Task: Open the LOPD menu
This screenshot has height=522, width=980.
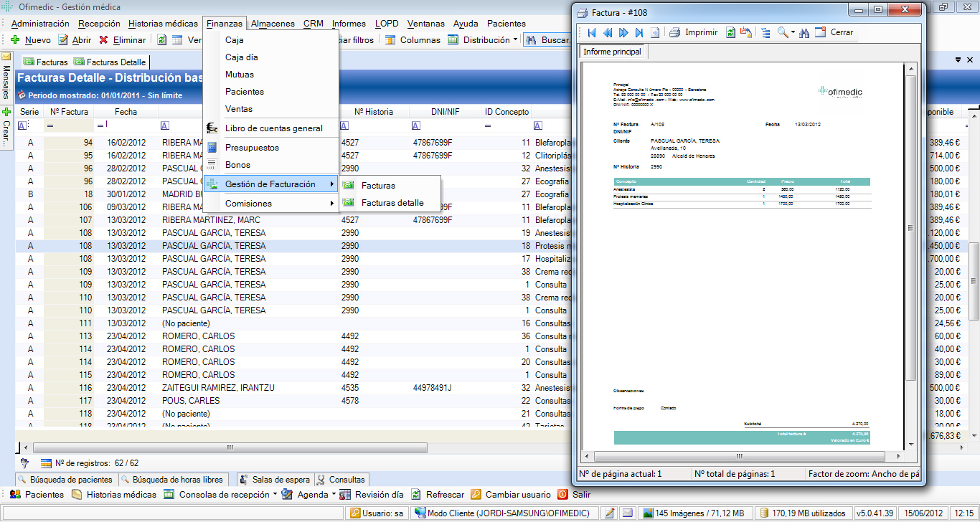Action: (387, 24)
